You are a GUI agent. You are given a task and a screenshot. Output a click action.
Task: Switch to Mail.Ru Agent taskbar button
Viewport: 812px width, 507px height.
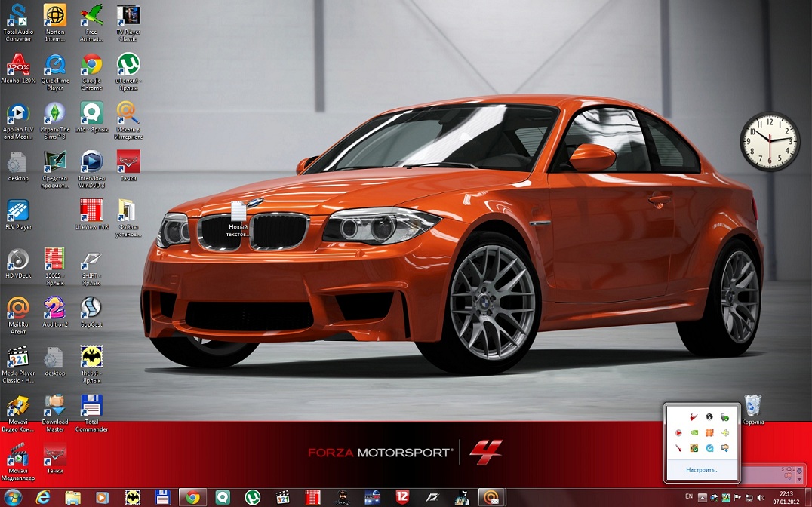(491, 498)
